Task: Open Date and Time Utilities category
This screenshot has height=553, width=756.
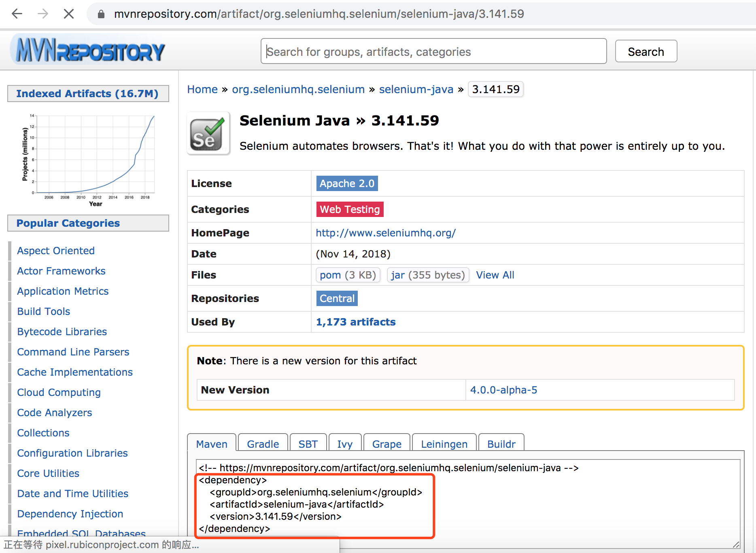Action: point(73,493)
